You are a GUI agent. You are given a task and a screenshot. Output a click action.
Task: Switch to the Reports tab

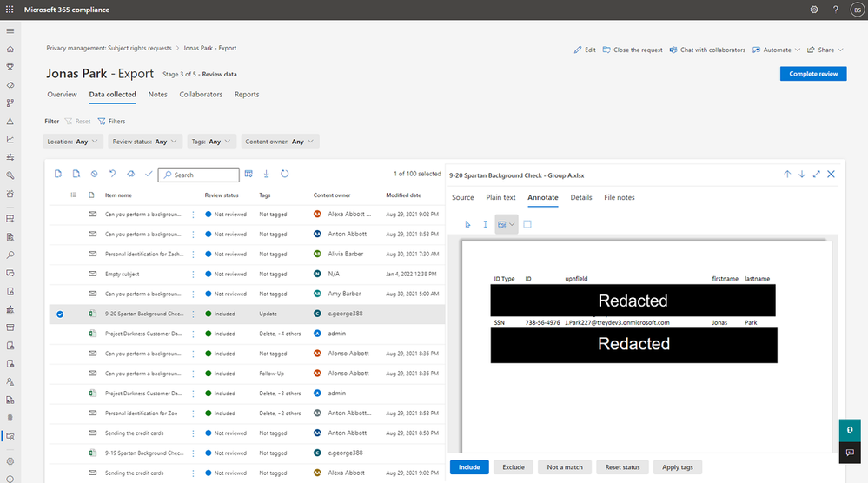[247, 95]
